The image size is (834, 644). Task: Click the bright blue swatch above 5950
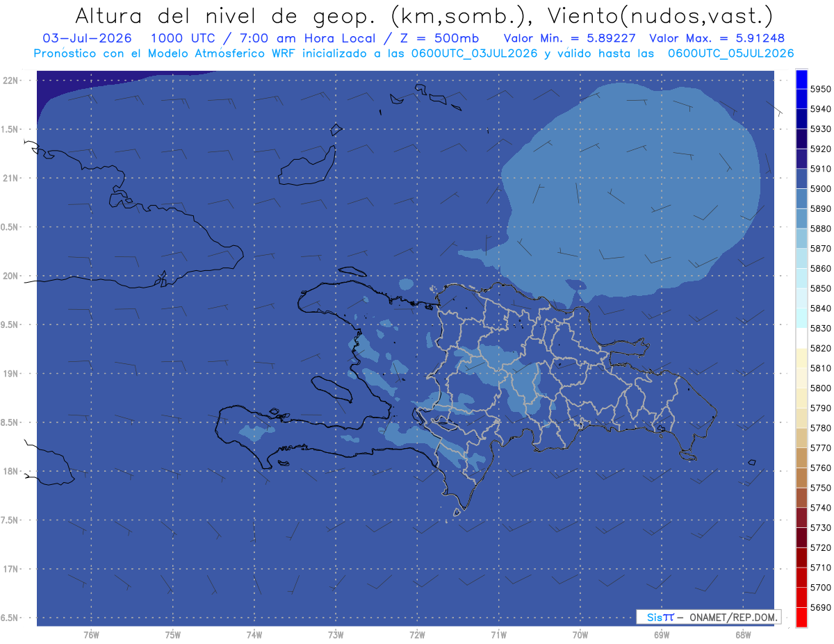tap(801, 79)
